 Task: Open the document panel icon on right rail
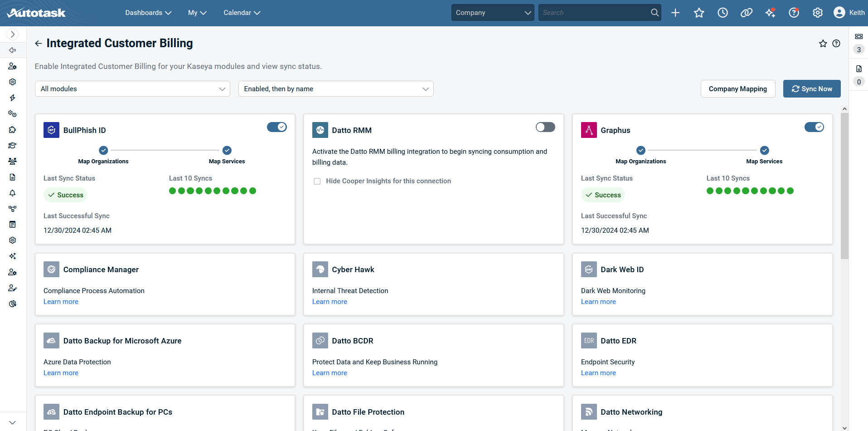859,69
